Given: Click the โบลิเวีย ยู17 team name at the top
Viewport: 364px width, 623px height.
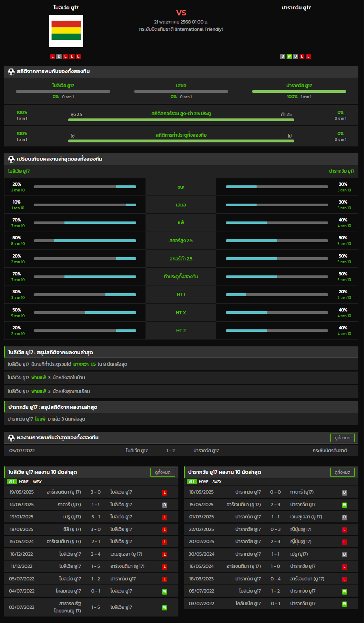Looking at the screenshot, I should (66, 8).
